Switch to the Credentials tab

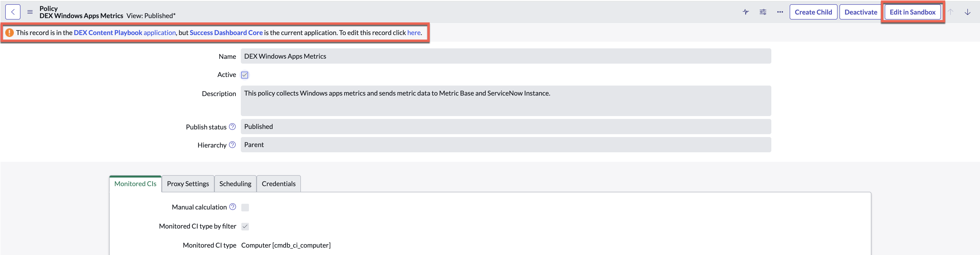click(278, 184)
